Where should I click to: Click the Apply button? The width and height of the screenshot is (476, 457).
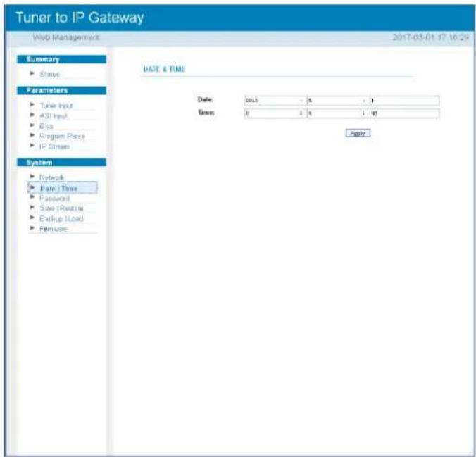coord(358,133)
